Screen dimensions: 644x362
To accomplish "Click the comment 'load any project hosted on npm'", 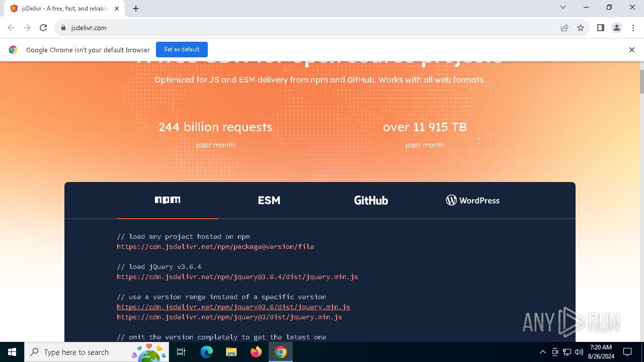I will (x=183, y=236).
